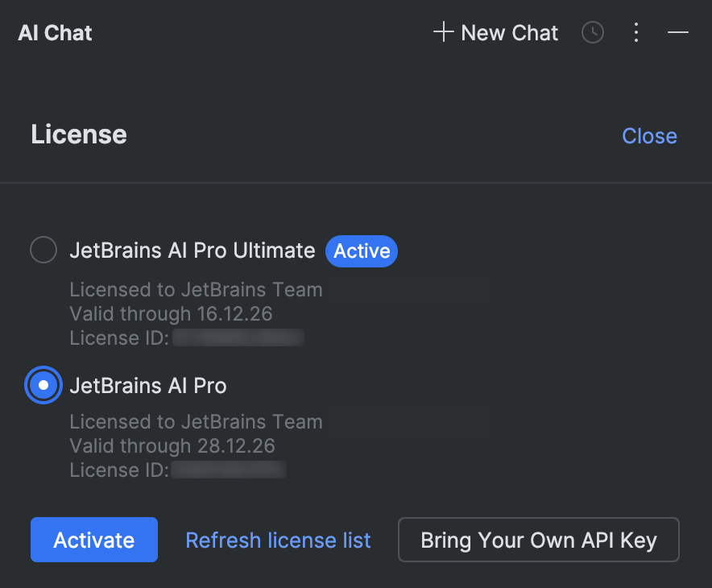712x588 pixels.
Task: Select the JetBrains AI Pro Ultimate radio button
Action: coord(43,250)
